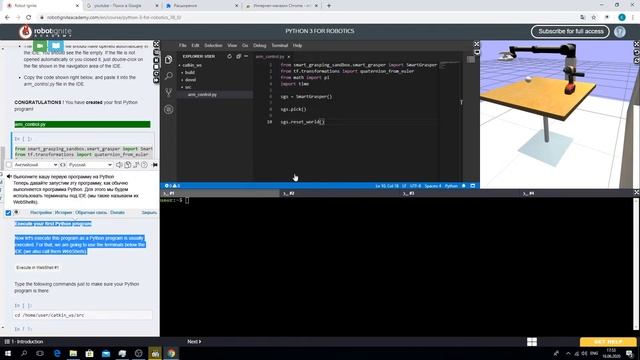Image resolution: width=640 pixels, height=360 pixels.
Task: Open the Selection menu in IDE
Action: coord(213,46)
